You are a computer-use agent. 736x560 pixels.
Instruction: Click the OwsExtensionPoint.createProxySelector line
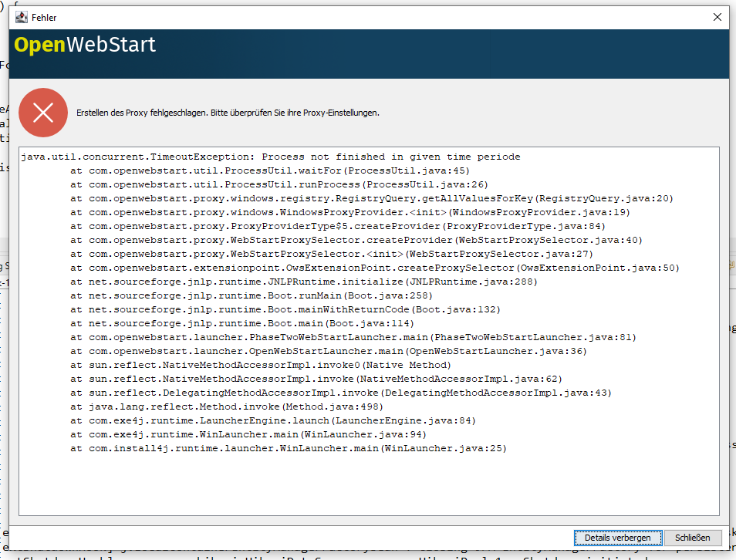pyautogui.click(x=375, y=268)
